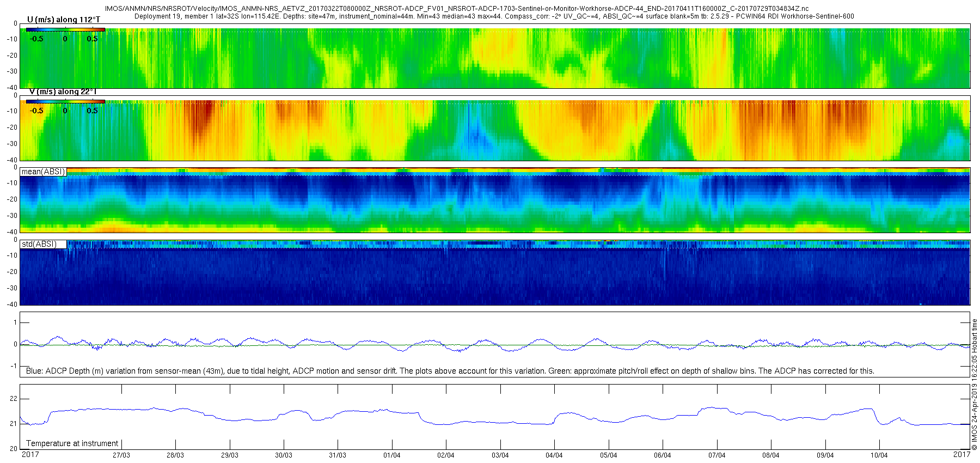Click the -10 depth tick of the std(ABSI) panel

(x=11, y=255)
